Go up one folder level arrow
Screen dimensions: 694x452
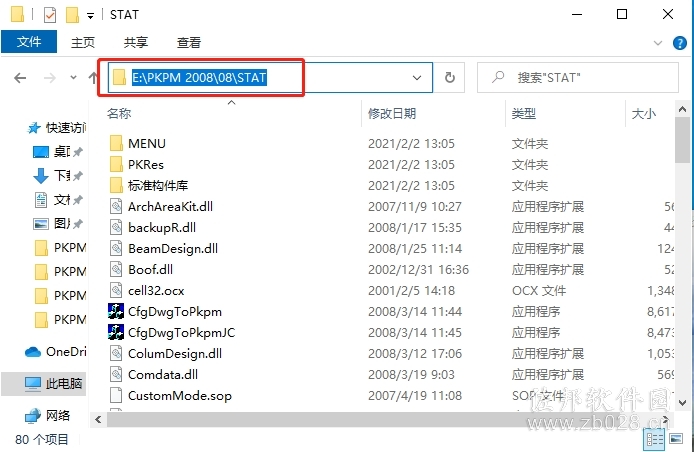[x=93, y=78]
